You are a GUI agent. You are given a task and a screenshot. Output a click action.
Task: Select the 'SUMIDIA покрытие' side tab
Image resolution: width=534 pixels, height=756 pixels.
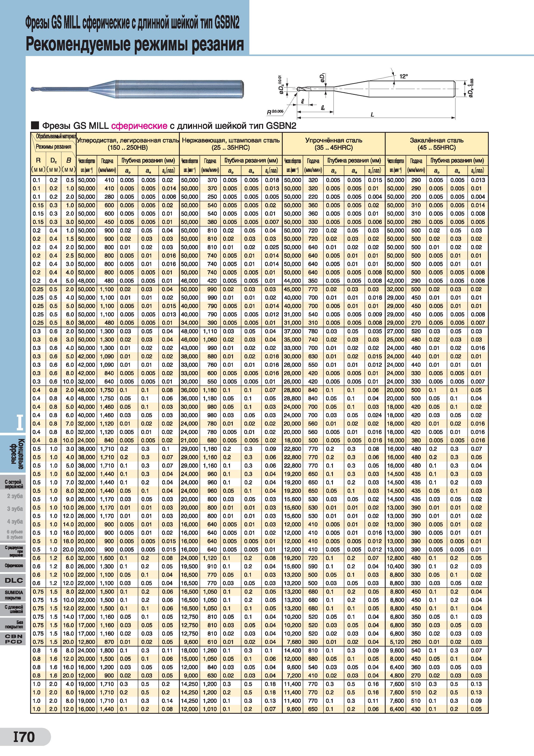13,595
